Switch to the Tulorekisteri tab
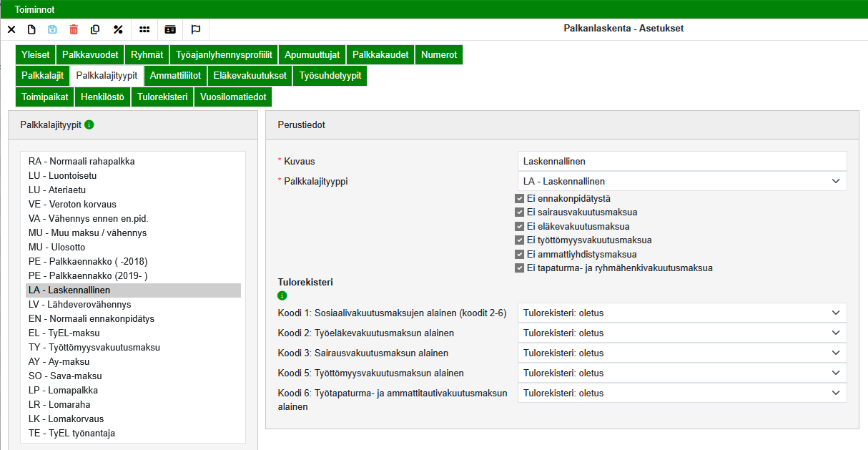Screen dimensions: 868x450 tap(162, 97)
